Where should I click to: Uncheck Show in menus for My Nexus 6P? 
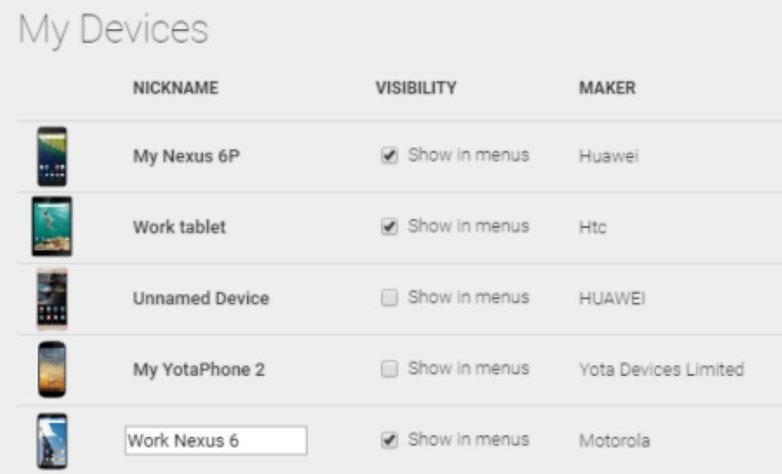[x=389, y=155]
